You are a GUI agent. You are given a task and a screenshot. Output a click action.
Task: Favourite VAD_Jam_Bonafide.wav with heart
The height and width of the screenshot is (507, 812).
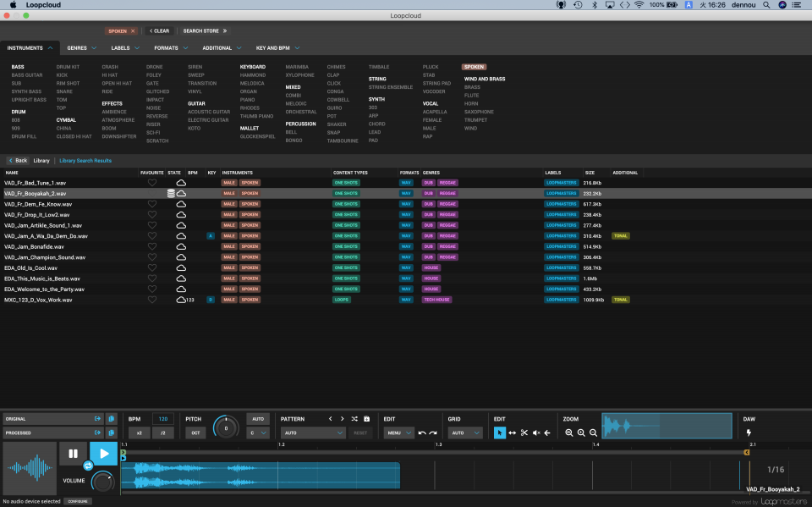pos(151,247)
